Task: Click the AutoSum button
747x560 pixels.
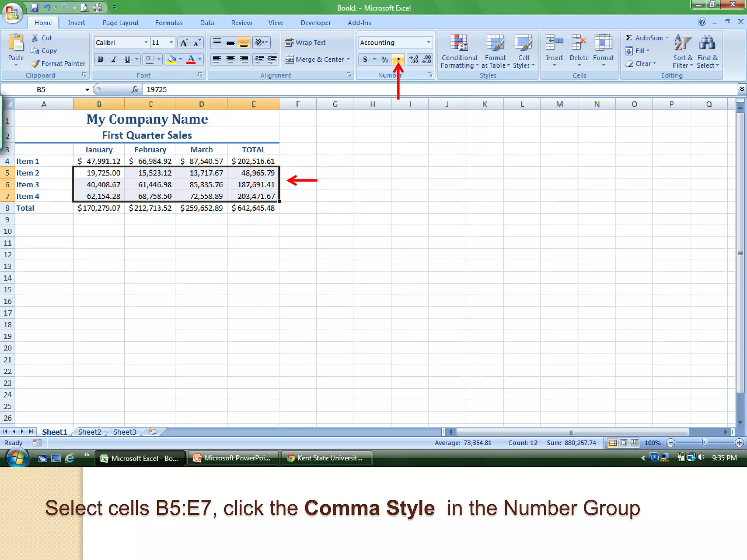Action: (644, 38)
